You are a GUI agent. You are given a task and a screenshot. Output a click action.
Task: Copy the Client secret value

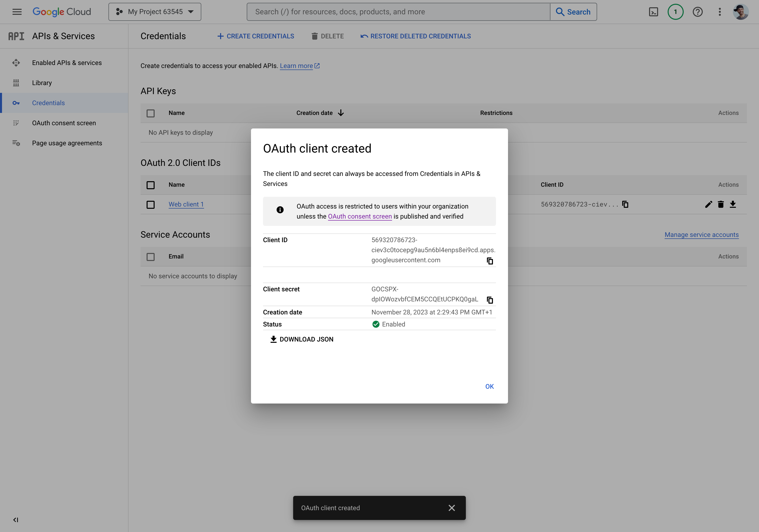coord(490,300)
